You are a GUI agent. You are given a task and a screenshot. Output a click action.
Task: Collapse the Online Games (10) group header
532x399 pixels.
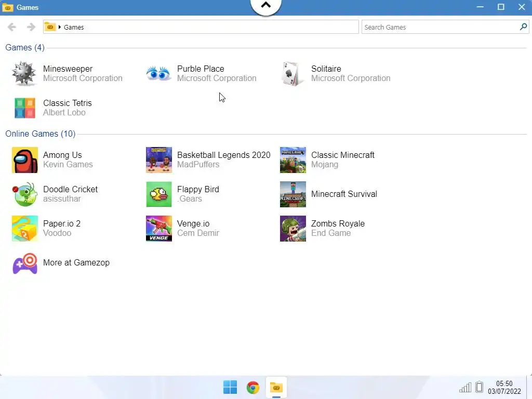click(41, 134)
